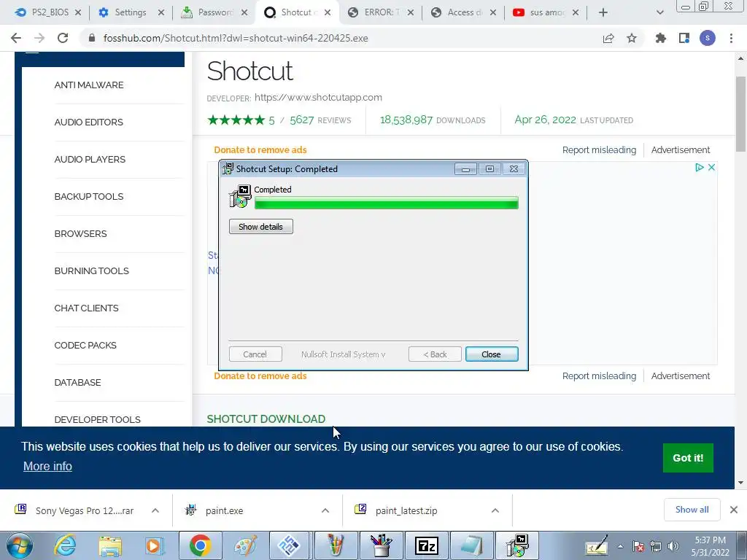Click the bottom Report misleading link

pos(599,376)
